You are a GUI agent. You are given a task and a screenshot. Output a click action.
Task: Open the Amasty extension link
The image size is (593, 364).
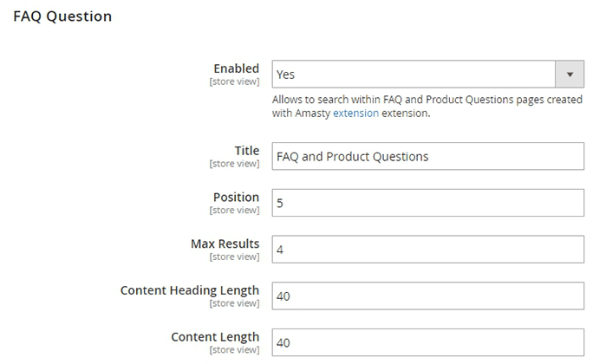(x=355, y=113)
